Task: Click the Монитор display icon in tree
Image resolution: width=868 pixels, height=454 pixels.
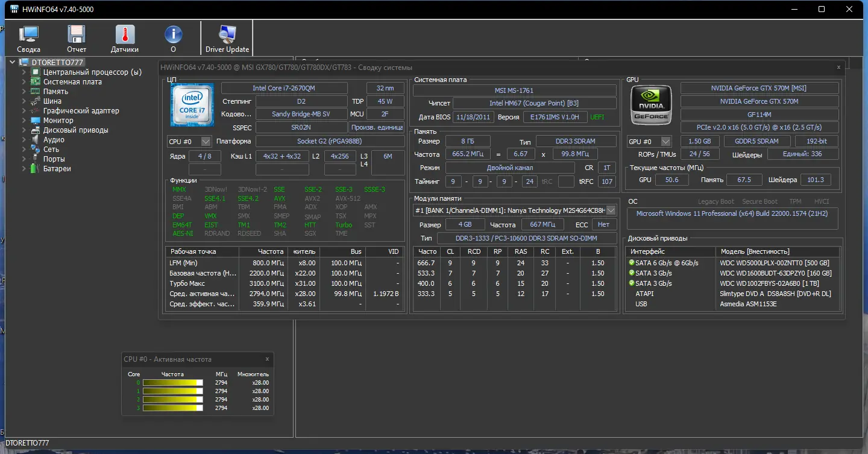Action: tap(36, 120)
